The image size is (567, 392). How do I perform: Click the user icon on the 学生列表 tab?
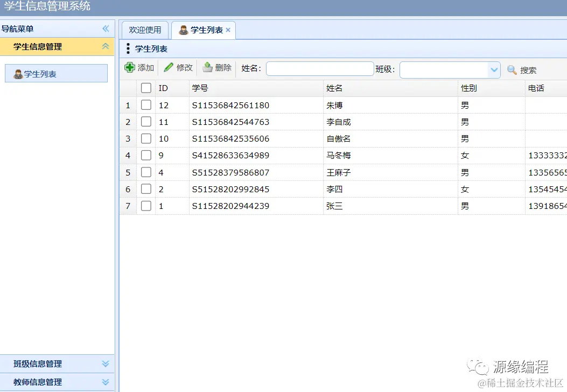tap(184, 30)
